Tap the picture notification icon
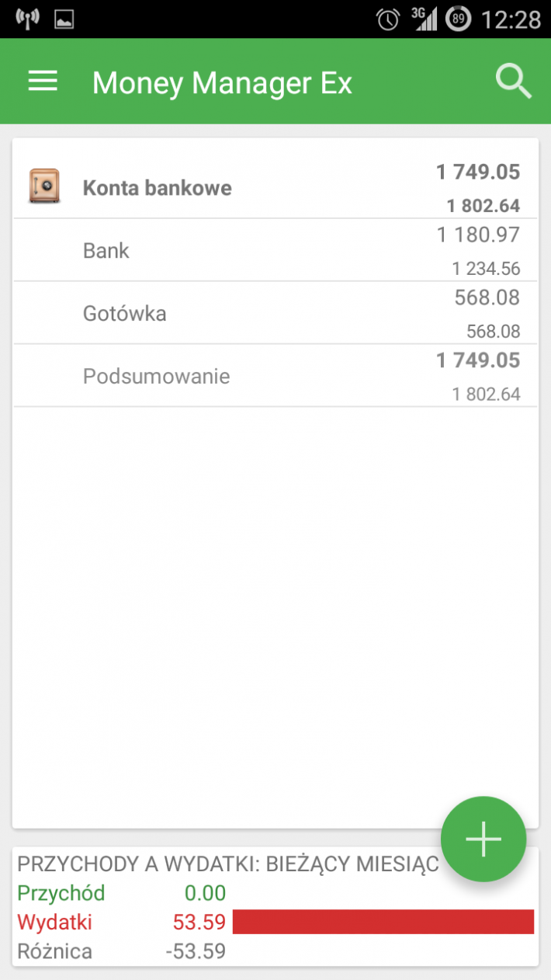The width and height of the screenshot is (551, 980). [64, 19]
